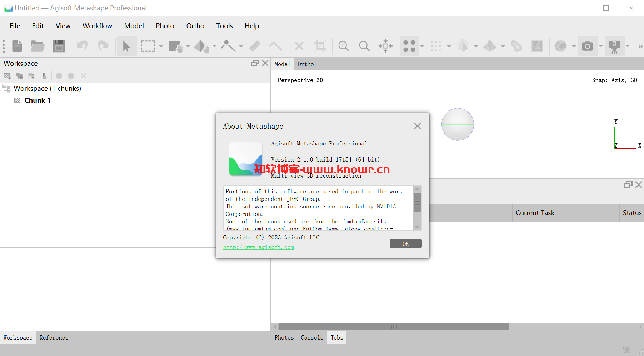Close the About Metashape dialog
The width and height of the screenshot is (644, 356).
(x=418, y=126)
